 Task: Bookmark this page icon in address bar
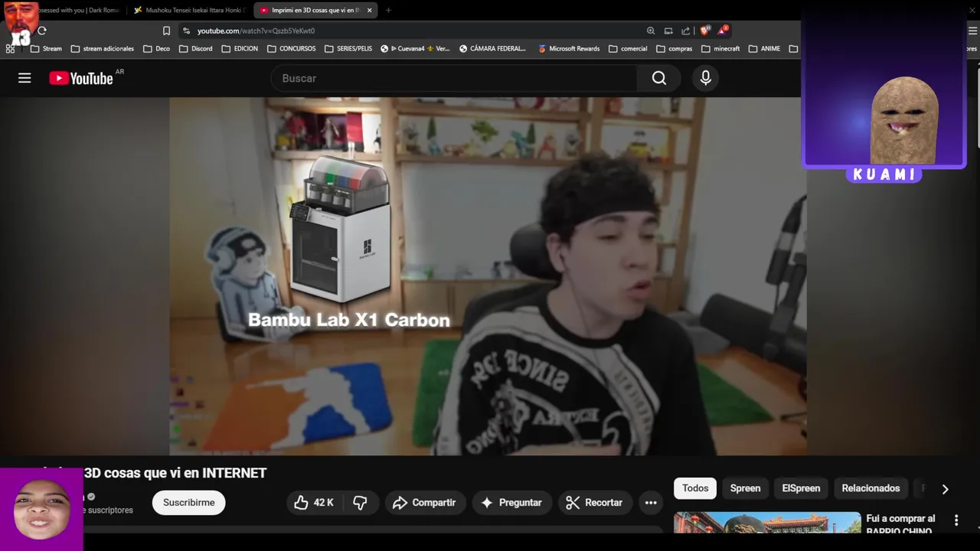click(166, 31)
